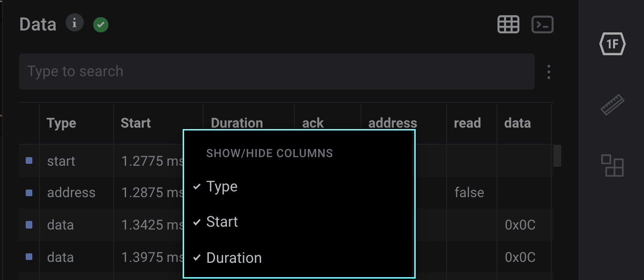
Task: Click the info icon next to Data
Action: click(x=75, y=22)
